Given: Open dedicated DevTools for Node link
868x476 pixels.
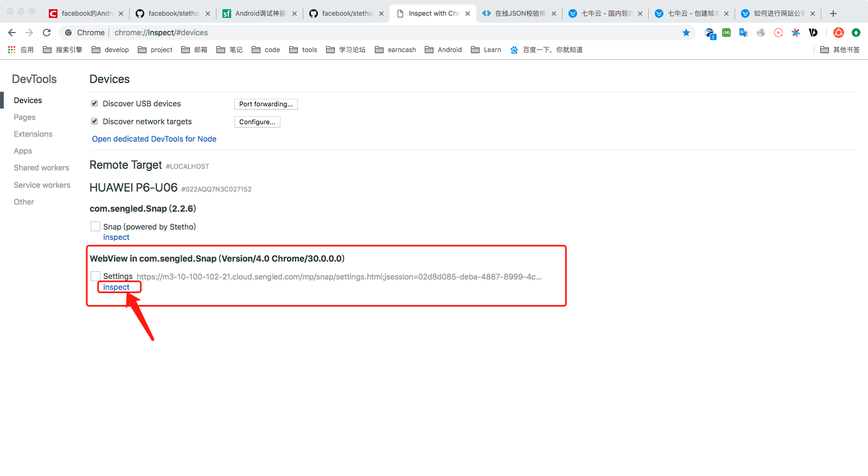Looking at the screenshot, I should point(154,139).
